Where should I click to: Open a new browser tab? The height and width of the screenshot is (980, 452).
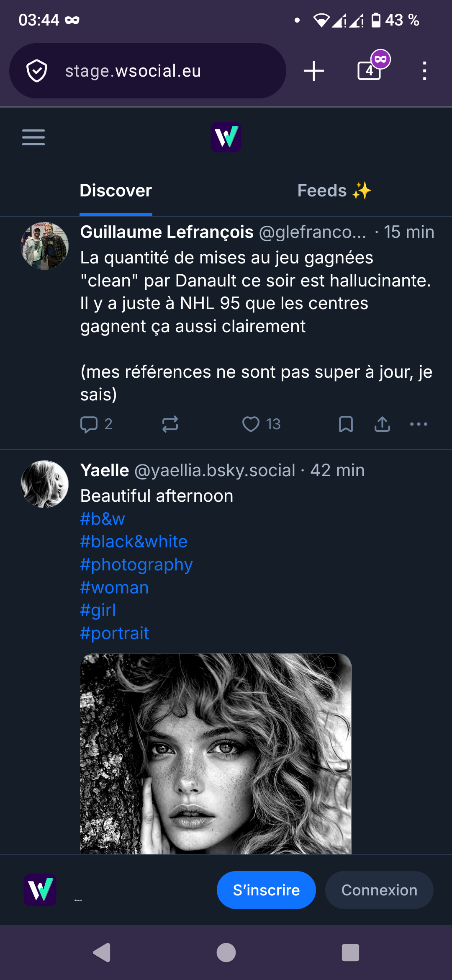(x=314, y=71)
